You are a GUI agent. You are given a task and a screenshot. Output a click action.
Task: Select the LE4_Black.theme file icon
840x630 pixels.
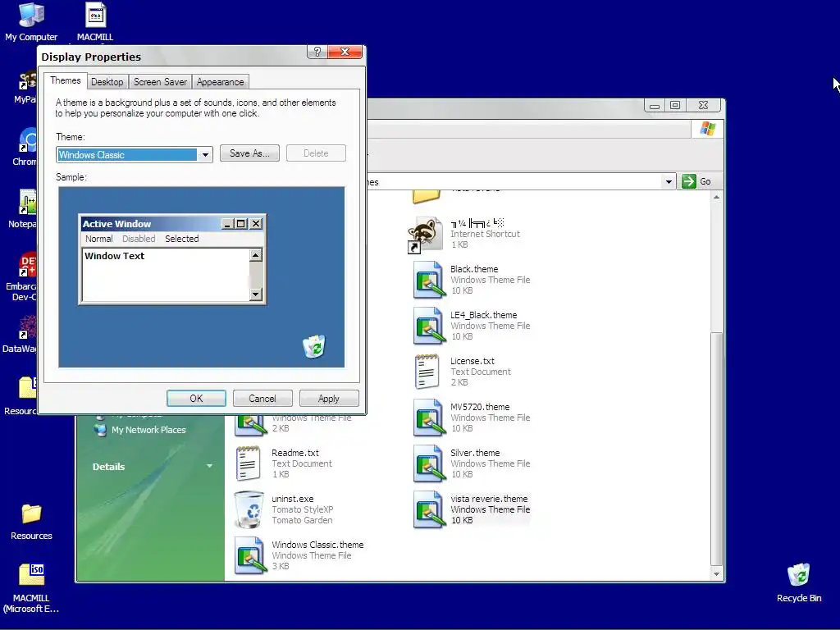(429, 326)
